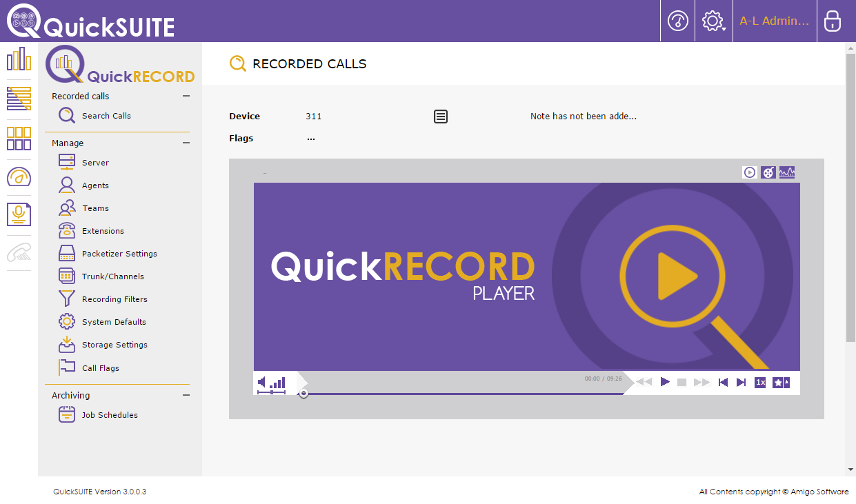The image size is (856, 504).
Task: Click the page scrollbar down arrow
Action: pyautogui.click(x=850, y=470)
